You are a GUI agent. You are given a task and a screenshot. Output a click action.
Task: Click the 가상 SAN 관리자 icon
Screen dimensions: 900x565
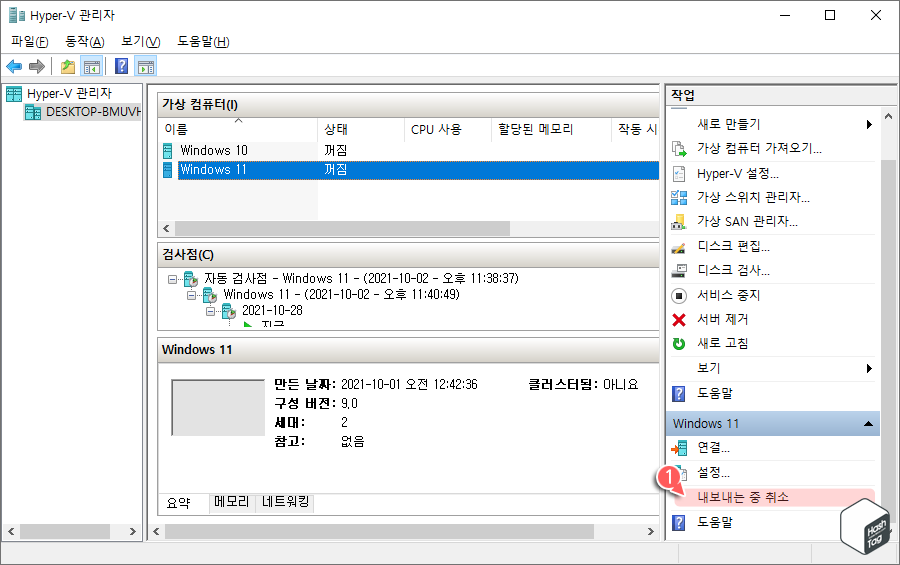679,222
